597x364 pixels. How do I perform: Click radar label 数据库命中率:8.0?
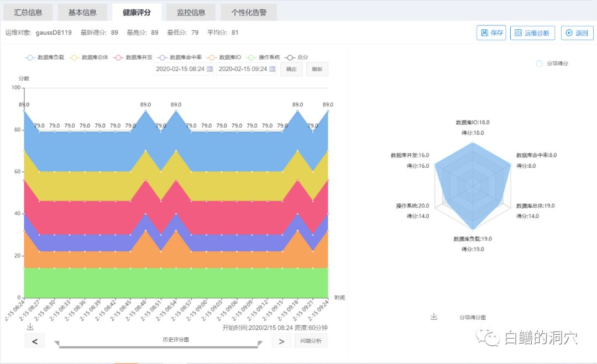point(536,155)
